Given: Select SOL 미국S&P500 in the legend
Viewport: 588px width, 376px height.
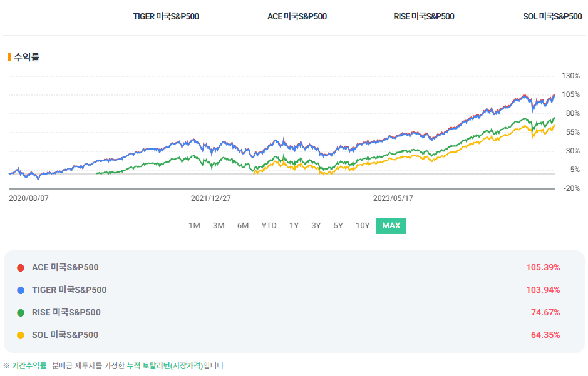Looking at the screenshot, I should pyautogui.click(x=65, y=335).
